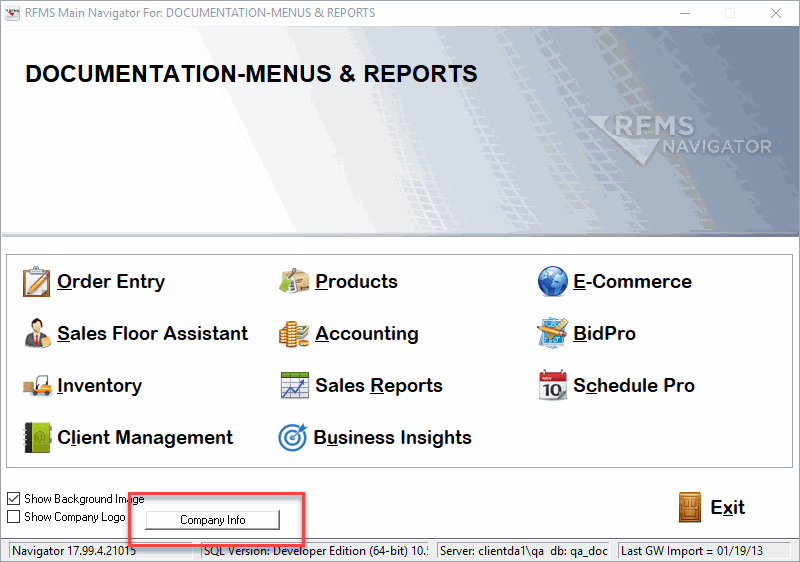Click the Navigator 17.99.4.21015 status text
The image size is (800, 562).
pos(74,551)
